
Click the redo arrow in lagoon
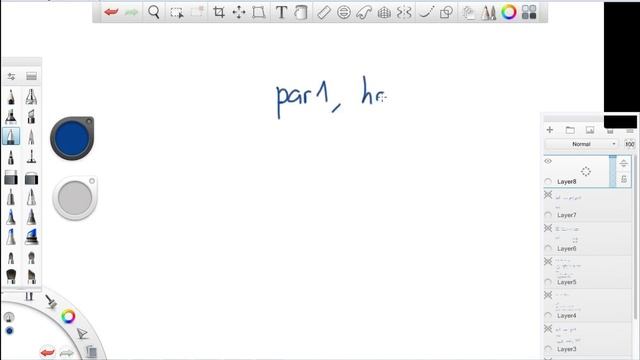tap(67, 352)
